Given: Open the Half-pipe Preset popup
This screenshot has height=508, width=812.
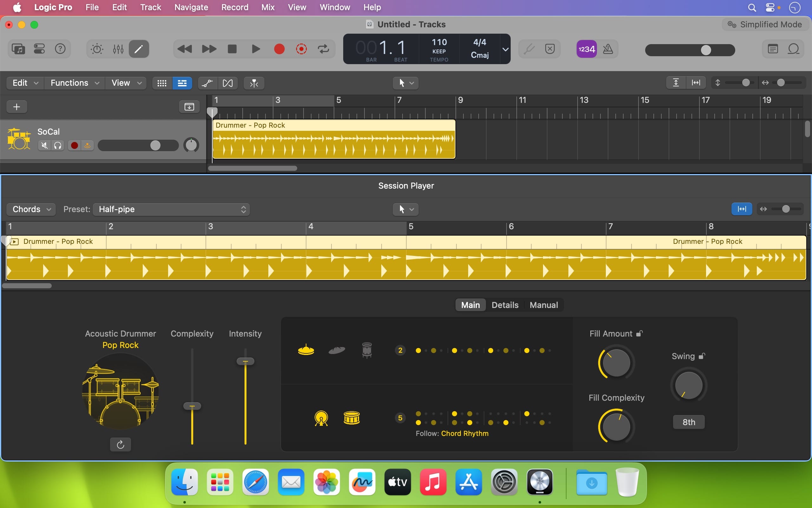Looking at the screenshot, I should point(171,209).
